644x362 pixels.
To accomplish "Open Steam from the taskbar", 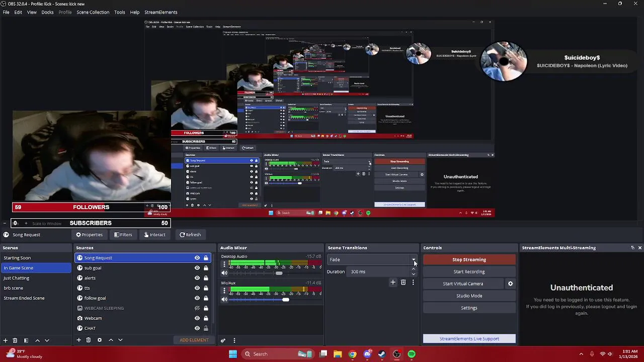I will pos(382,354).
